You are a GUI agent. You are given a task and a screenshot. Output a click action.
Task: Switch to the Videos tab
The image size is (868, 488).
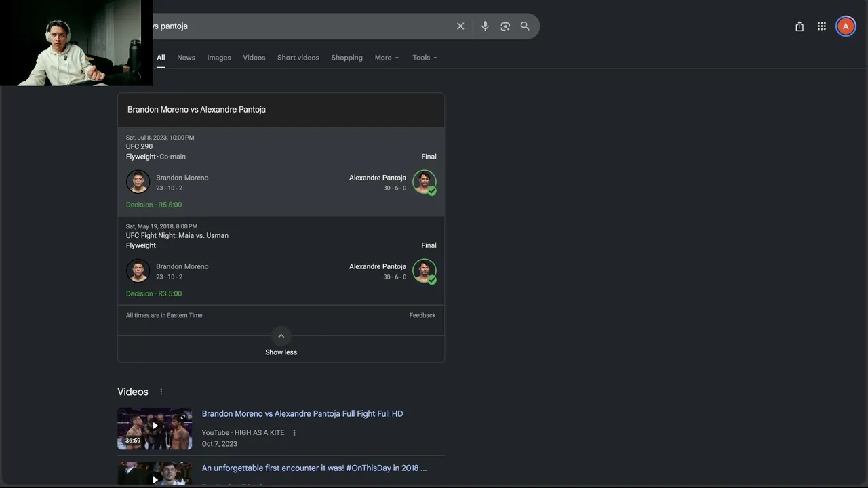pyautogui.click(x=254, y=58)
